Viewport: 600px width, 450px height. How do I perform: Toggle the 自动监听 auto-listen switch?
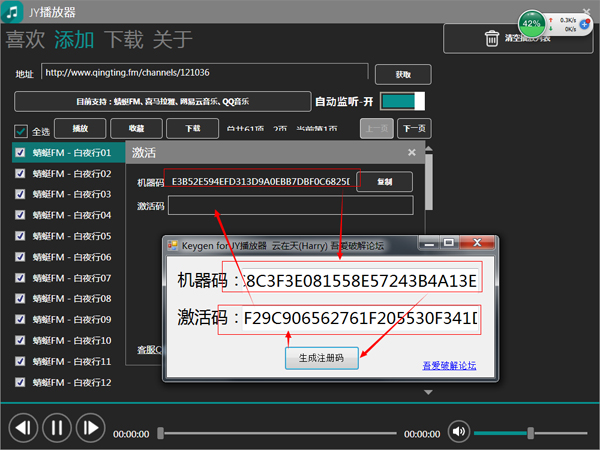point(403,101)
